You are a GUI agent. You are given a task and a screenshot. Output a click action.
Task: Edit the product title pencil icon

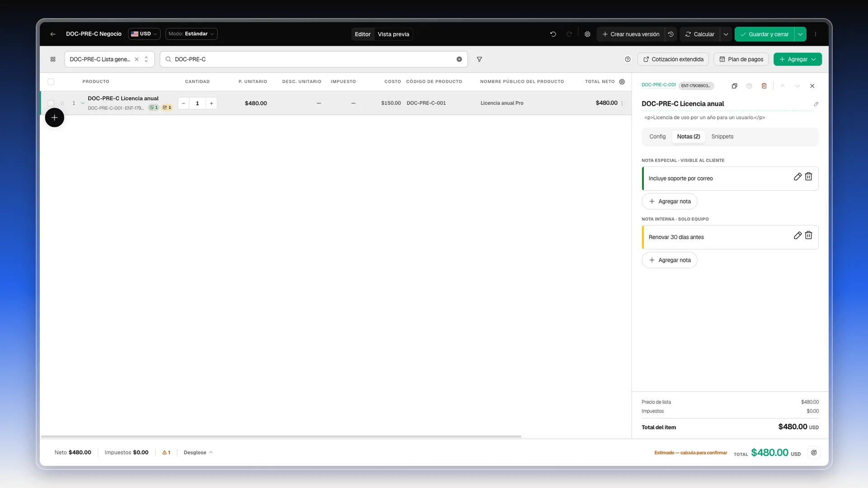(x=816, y=104)
